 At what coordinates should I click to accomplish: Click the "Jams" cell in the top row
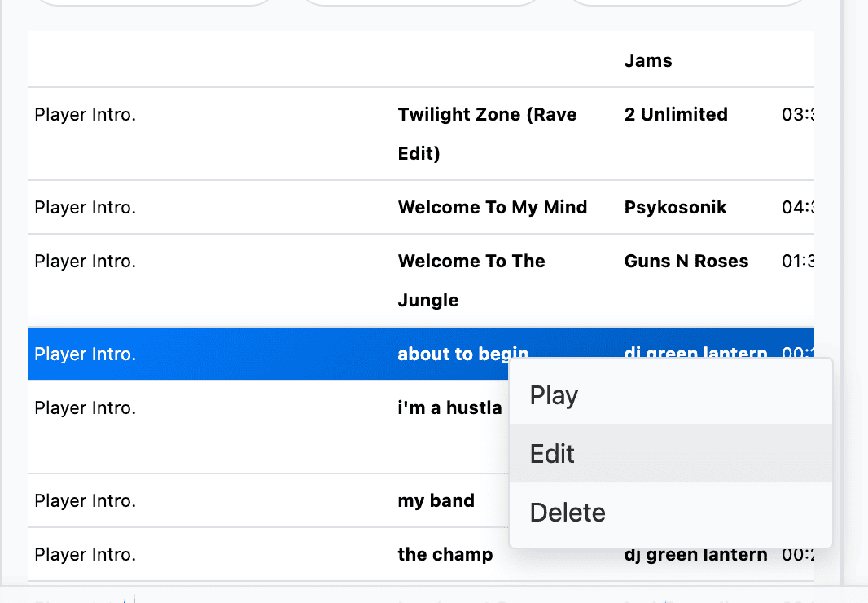[648, 61]
